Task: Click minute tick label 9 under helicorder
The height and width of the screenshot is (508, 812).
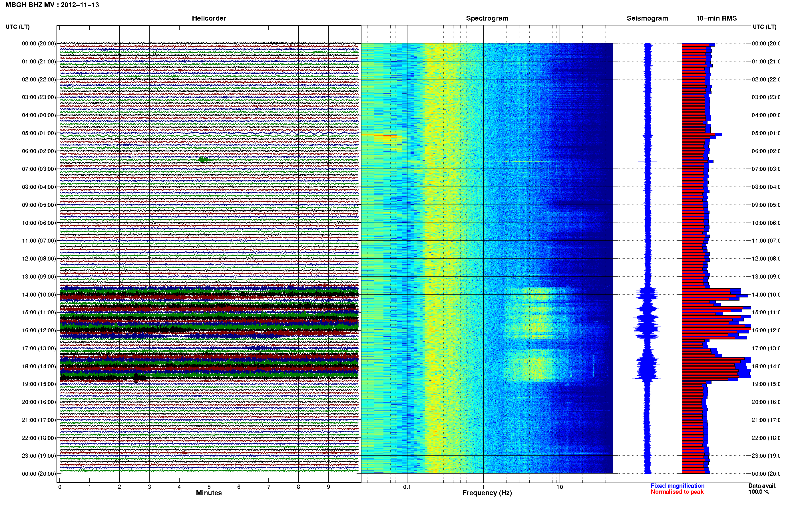Action: pyautogui.click(x=328, y=487)
